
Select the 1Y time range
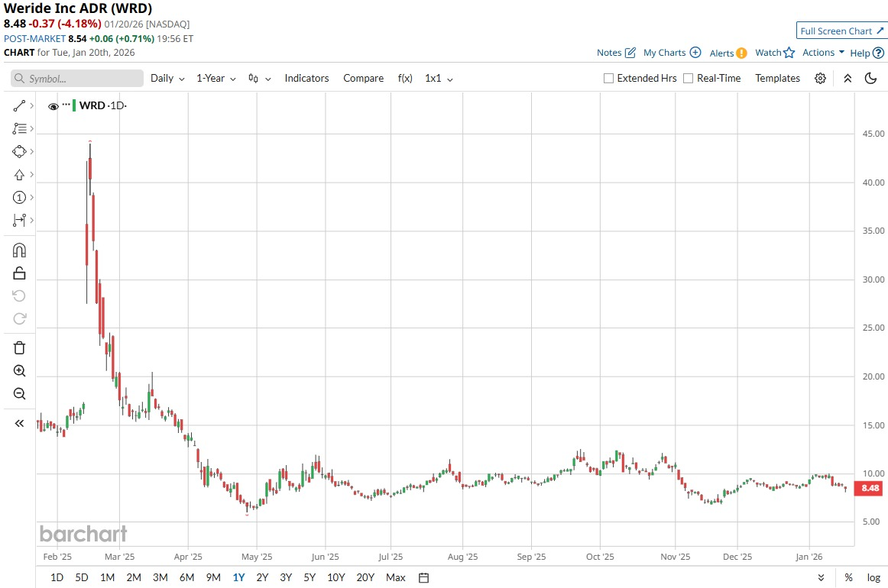pos(238,578)
